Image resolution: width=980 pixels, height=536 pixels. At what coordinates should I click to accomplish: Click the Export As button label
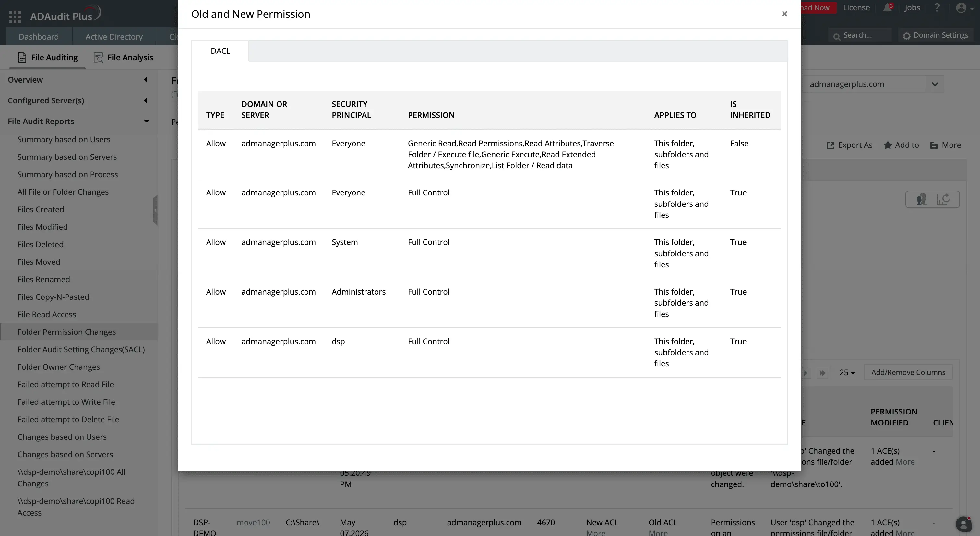[855, 145]
